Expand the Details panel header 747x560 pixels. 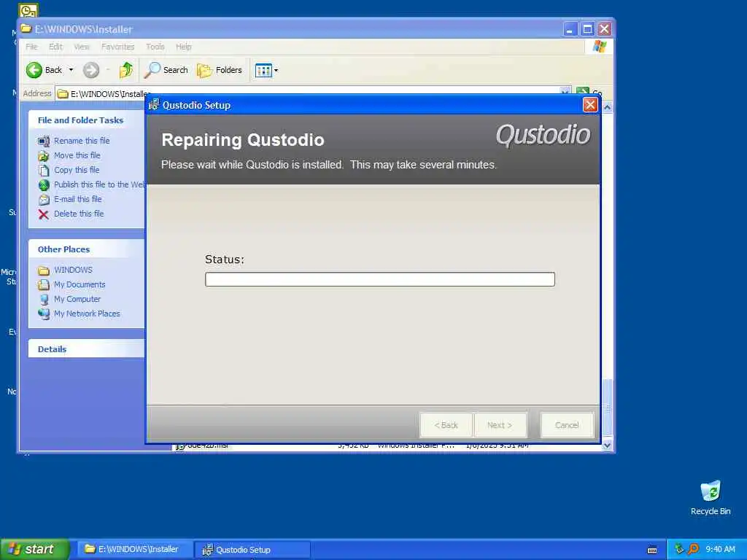[x=87, y=349]
